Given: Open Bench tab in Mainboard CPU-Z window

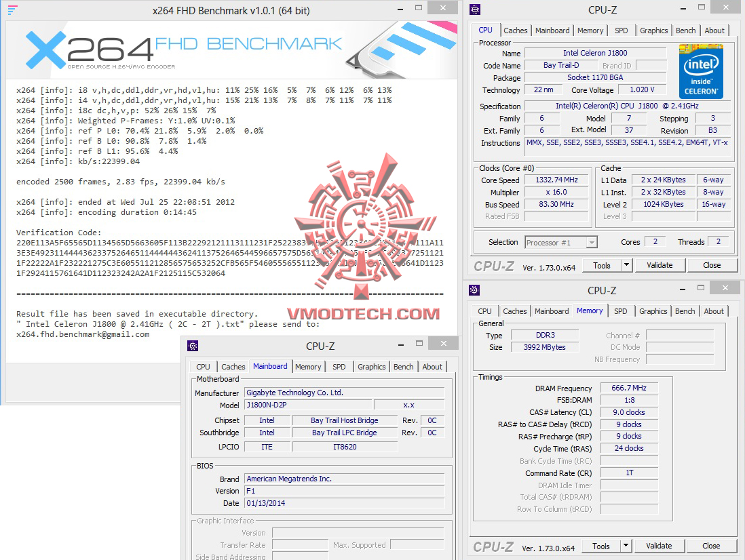Looking at the screenshot, I should [x=404, y=367].
